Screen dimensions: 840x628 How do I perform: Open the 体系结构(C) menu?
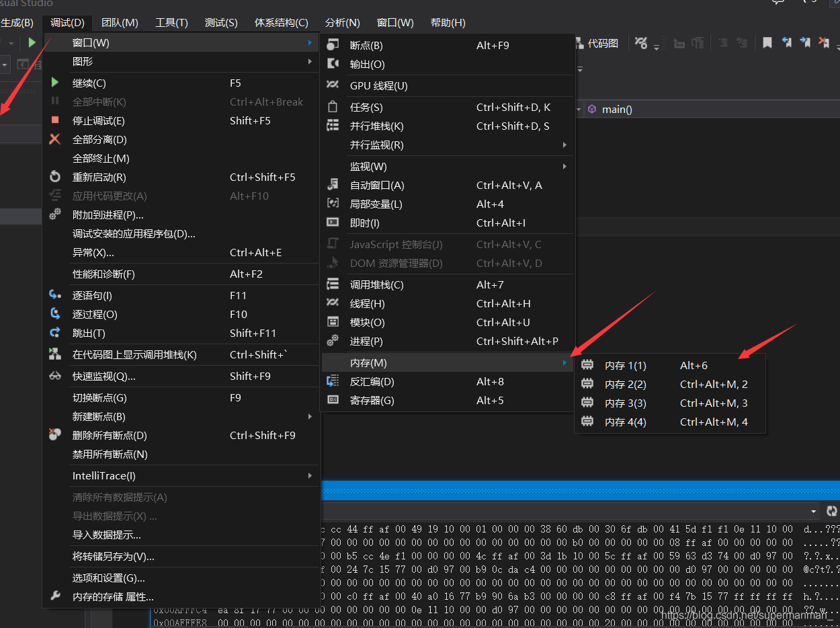tap(281, 22)
